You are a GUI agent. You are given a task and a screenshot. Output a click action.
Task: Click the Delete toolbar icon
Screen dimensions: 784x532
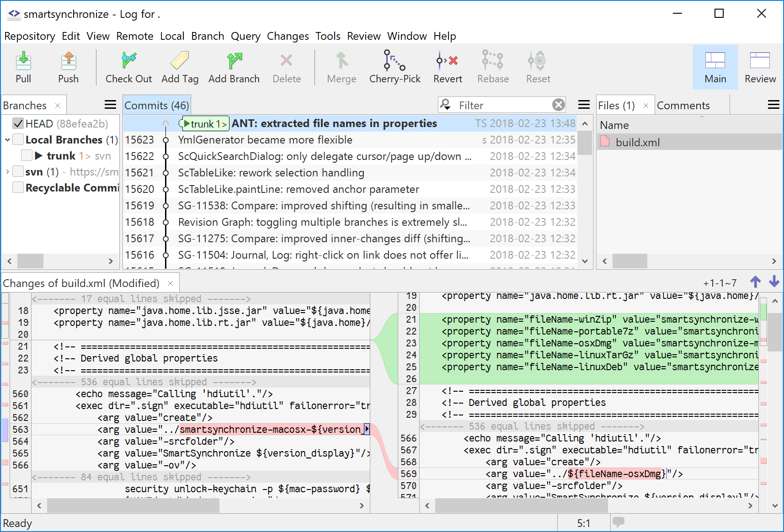click(287, 60)
